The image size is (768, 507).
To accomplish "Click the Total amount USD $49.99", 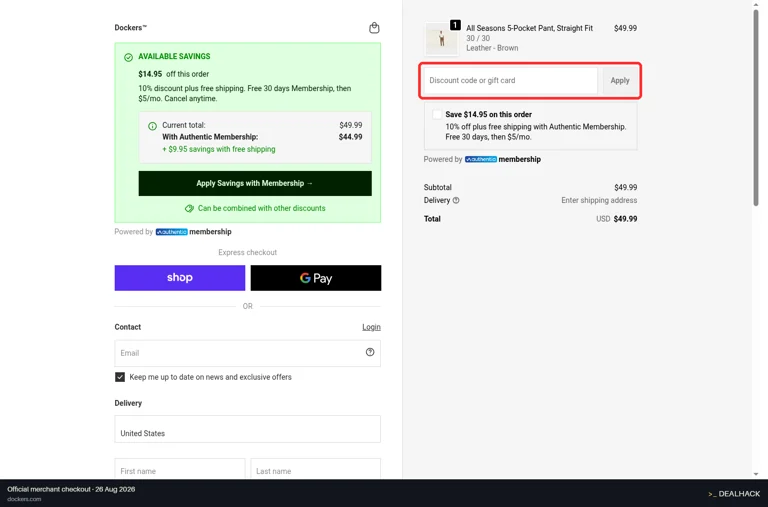I will 617,219.
